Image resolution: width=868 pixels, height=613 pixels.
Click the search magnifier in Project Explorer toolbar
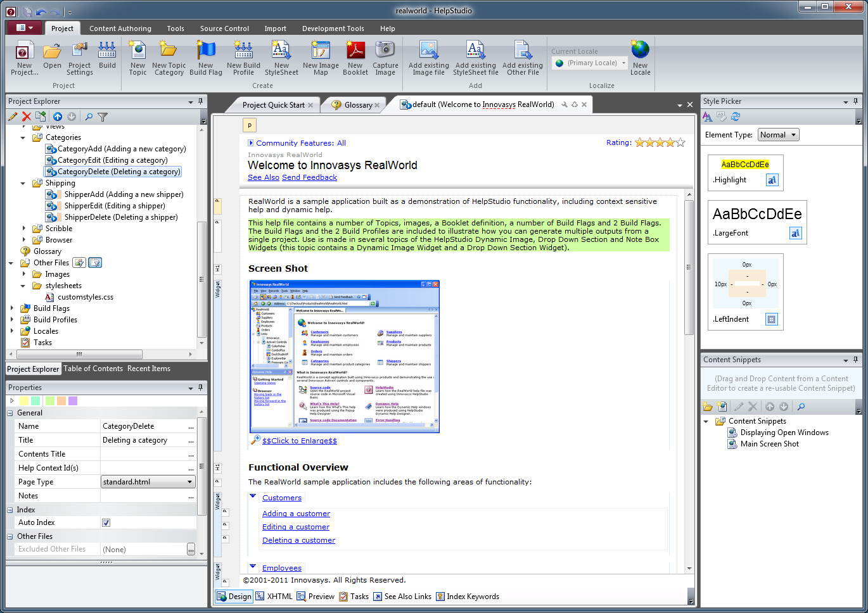coord(89,117)
